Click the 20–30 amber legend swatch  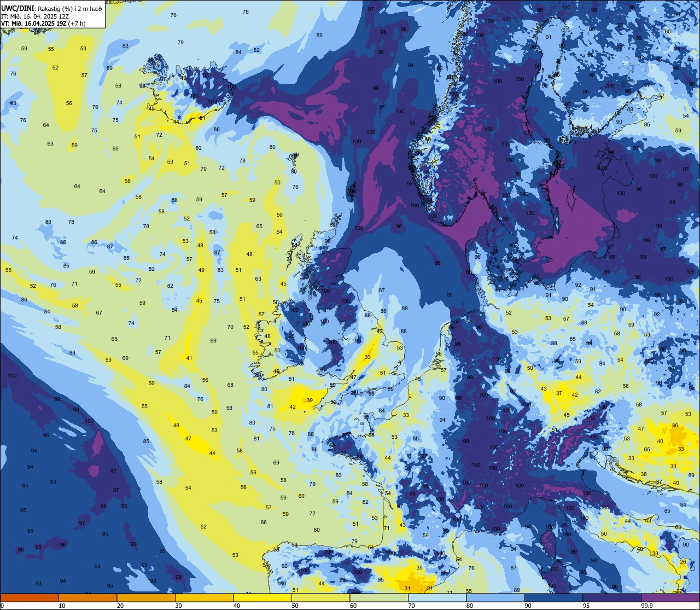(146, 597)
